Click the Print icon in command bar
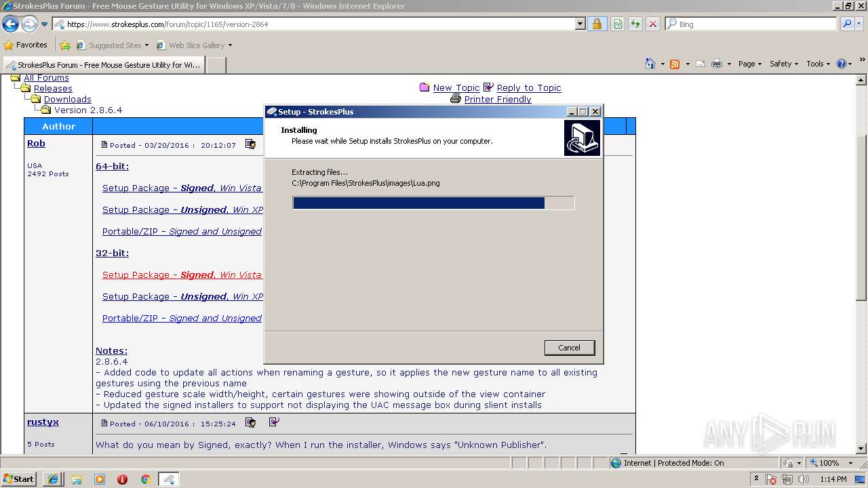The height and width of the screenshot is (488, 868). pos(718,64)
